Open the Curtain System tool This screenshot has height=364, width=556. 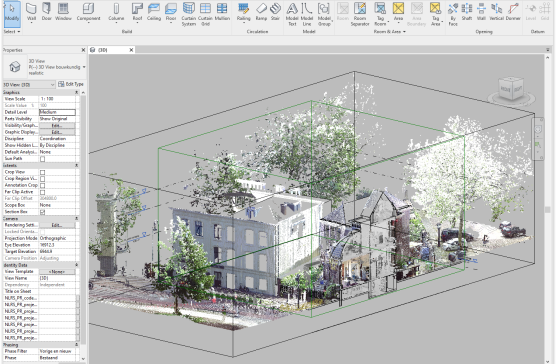189,14
